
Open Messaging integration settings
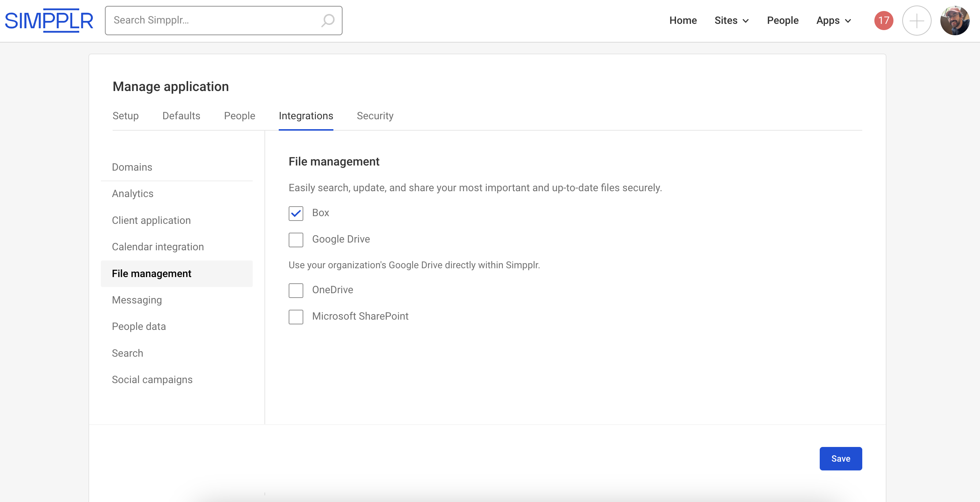[136, 300]
